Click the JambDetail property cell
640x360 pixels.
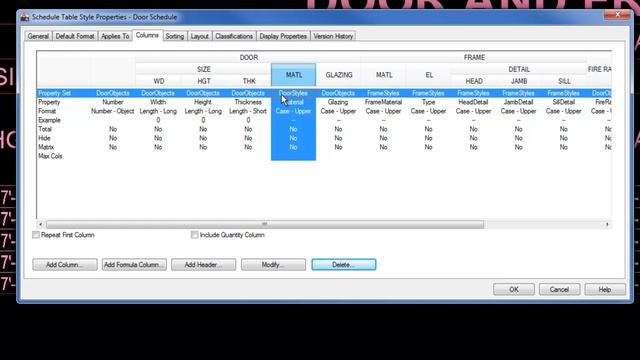point(518,102)
